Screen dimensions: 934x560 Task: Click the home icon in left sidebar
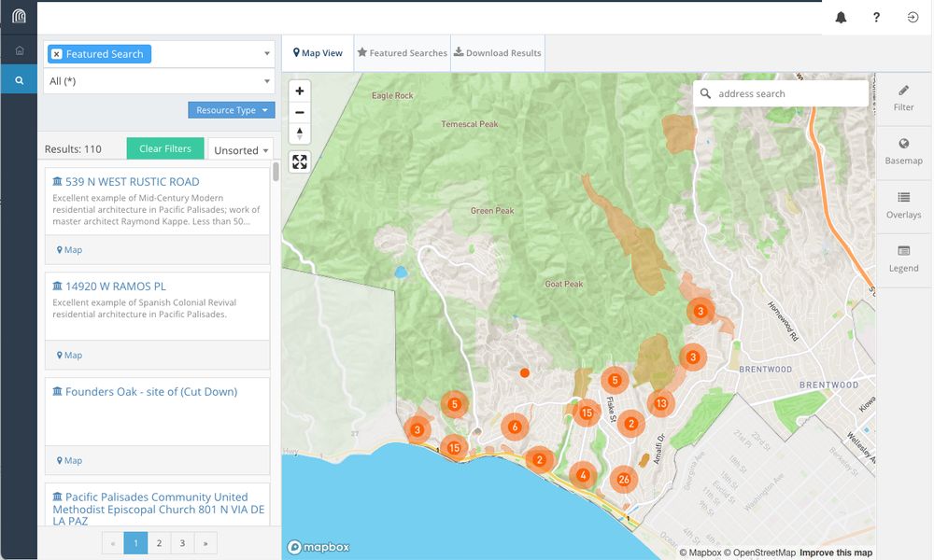point(19,50)
